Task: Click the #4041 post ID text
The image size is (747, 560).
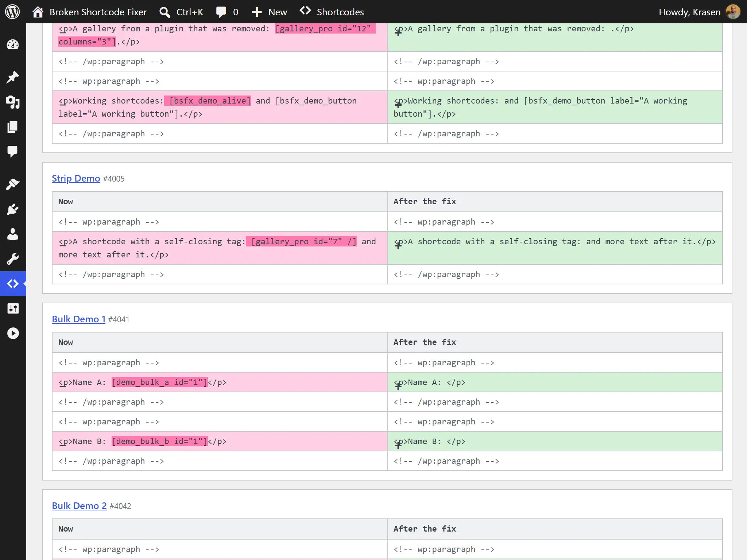Action: tap(119, 319)
